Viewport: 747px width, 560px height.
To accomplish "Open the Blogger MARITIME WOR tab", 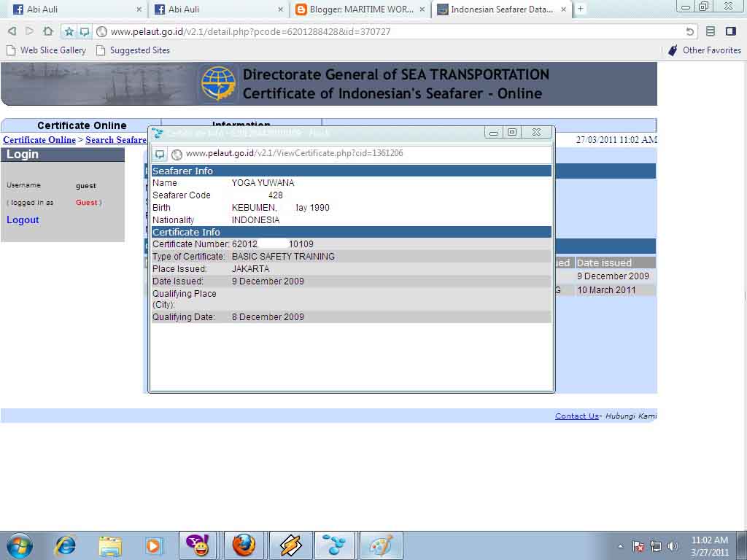I will (x=357, y=11).
